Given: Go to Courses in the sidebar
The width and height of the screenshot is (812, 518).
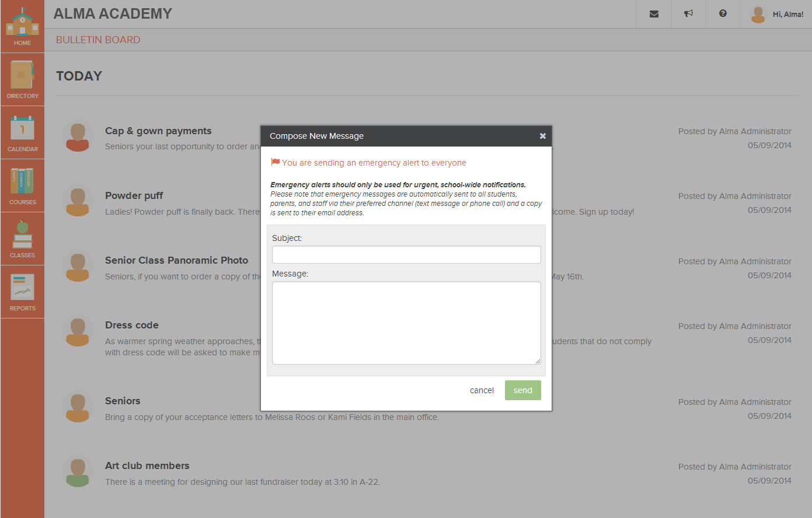Looking at the screenshot, I should pos(22,182).
